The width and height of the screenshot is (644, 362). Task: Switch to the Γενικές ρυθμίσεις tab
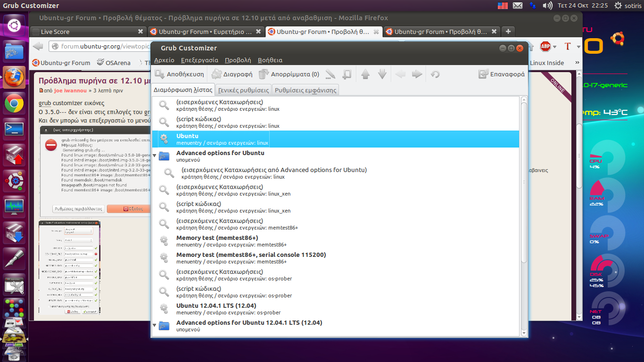(x=243, y=90)
